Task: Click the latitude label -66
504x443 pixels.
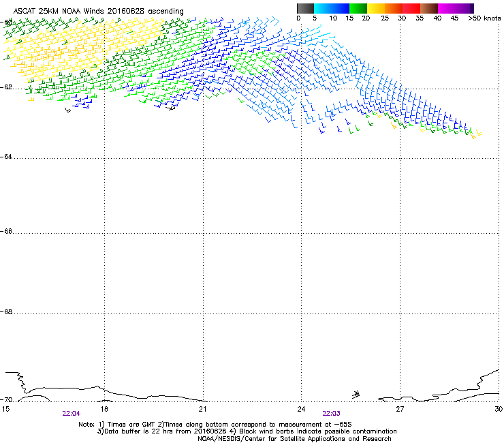Action: 6,232
